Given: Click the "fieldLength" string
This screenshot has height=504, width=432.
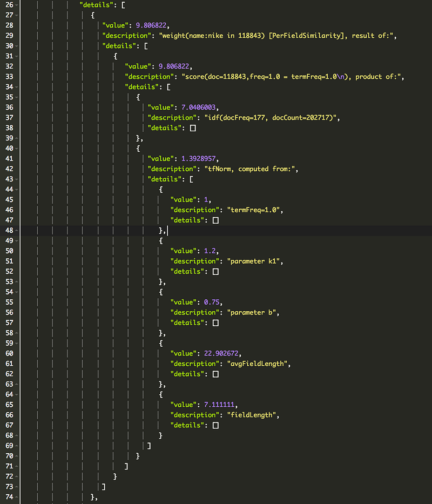Looking at the screenshot, I should pos(251,415).
